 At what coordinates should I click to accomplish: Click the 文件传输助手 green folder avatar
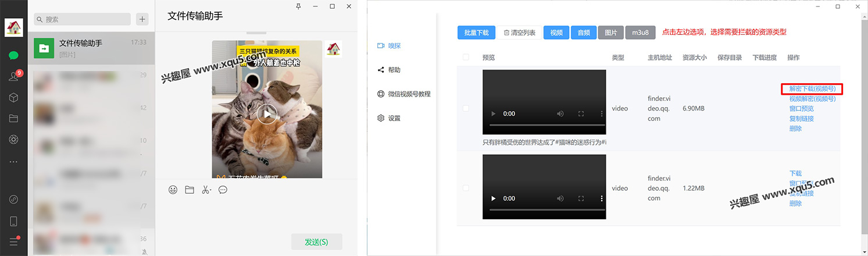[x=44, y=48]
